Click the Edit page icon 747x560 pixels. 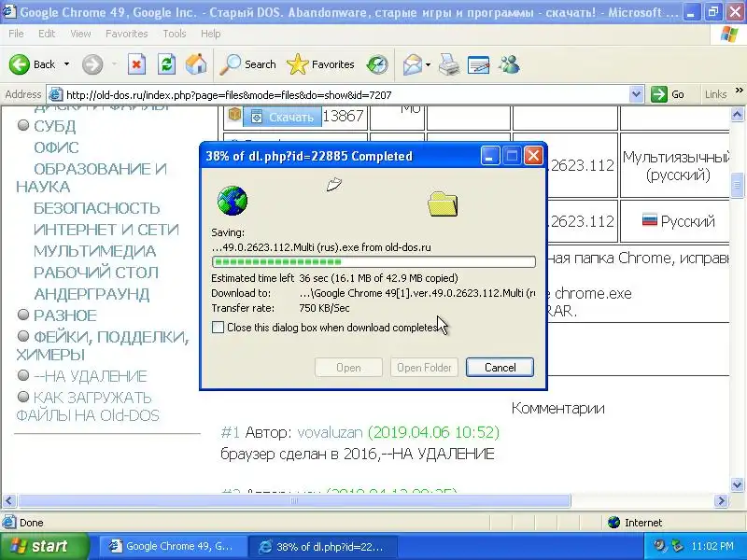pos(479,64)
